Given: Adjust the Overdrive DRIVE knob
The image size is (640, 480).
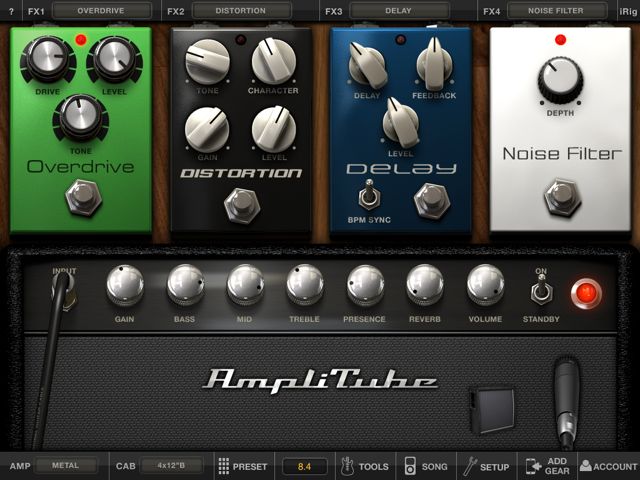Looking at the screenshot, I should coord(48,60).
